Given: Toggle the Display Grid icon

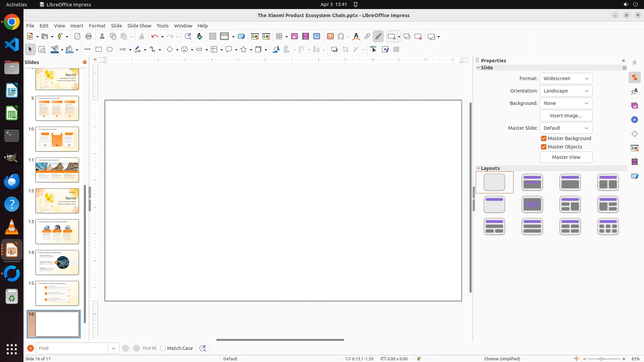Looking at the screenshot, I should click(213, 37).
